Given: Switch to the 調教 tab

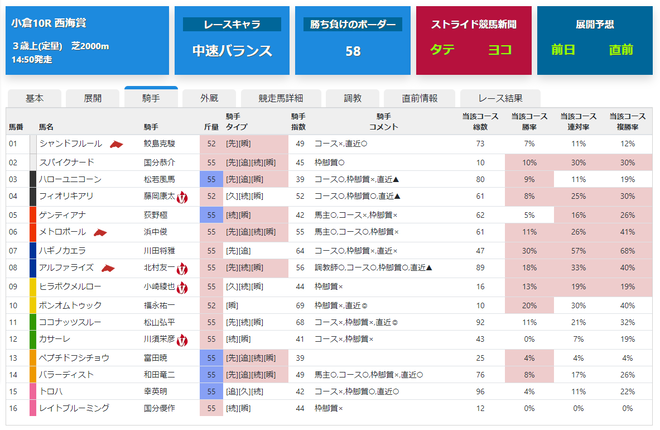Looking at the screenshot, I should (352, 98).
